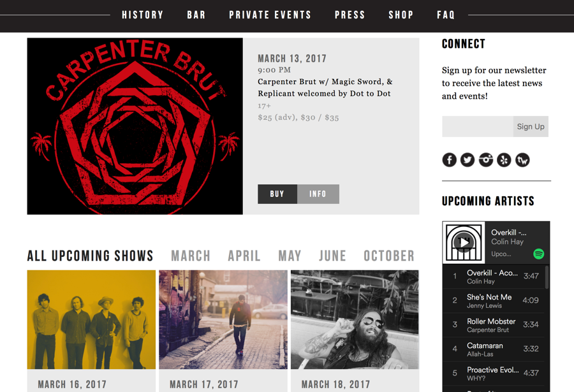
Task: Open the Facebook social icon
Action: (449, 160)
